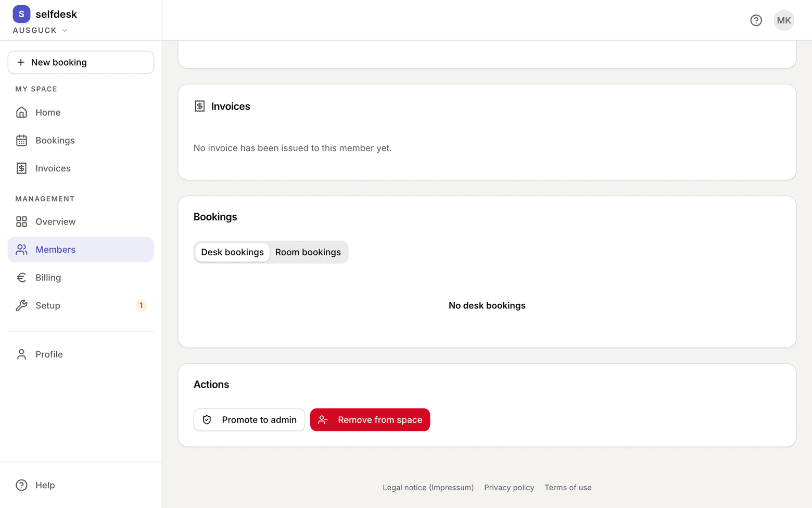812x508 pixels.
Task: Click the help circle icon in top bar
Action: click(756, 20)
